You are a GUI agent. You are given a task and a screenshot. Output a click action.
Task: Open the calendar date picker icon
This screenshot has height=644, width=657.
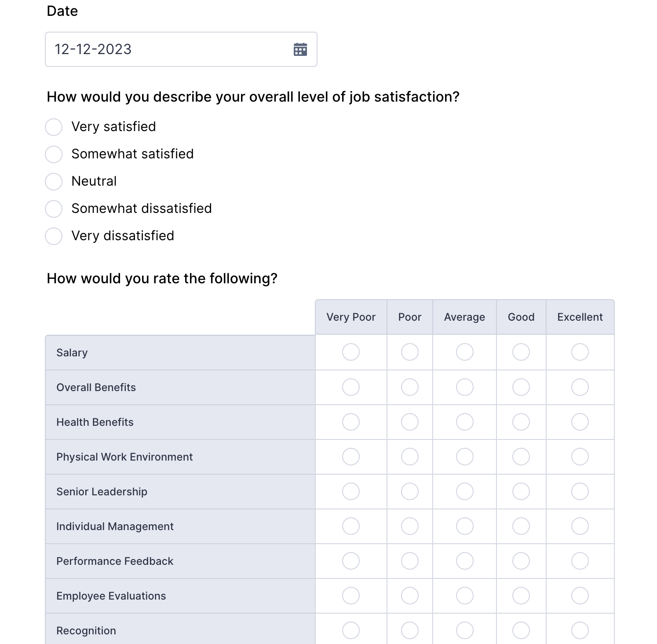[x=300, y=49]
